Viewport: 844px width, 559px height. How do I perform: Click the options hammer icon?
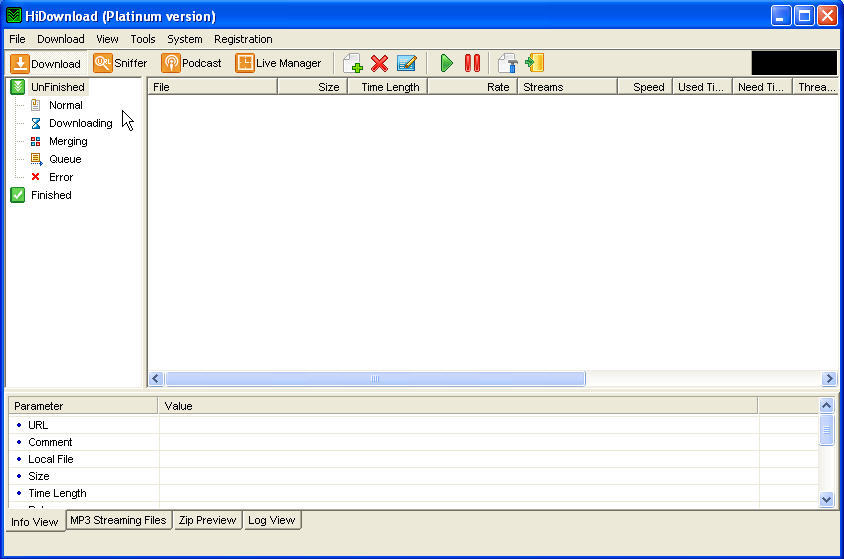507,63
